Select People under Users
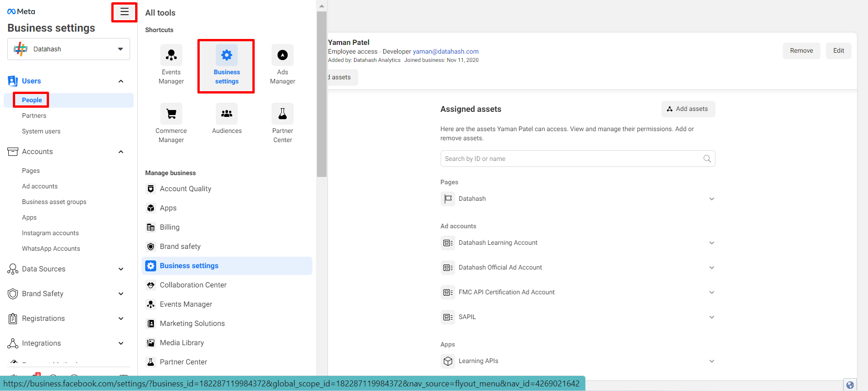The height and width of the screenshot is (391, 868). [69, 100]
